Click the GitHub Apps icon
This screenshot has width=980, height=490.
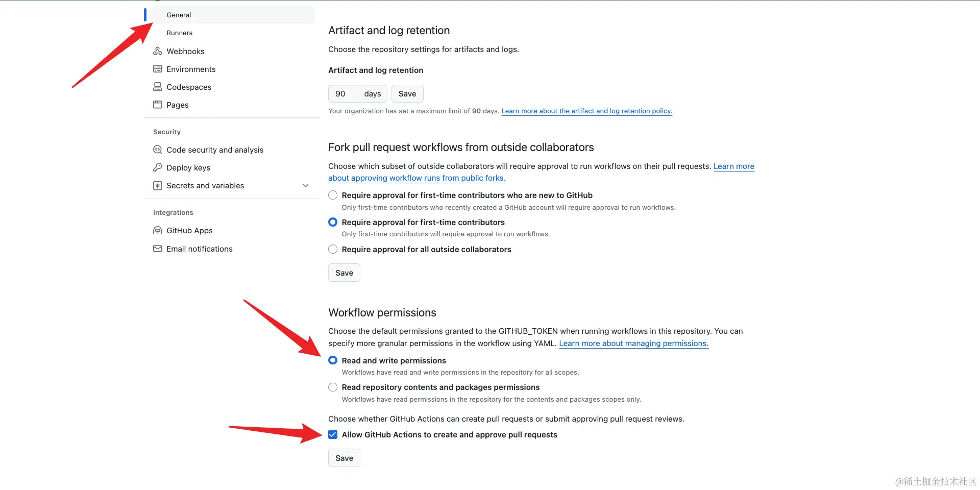click(x=158, y=230)
